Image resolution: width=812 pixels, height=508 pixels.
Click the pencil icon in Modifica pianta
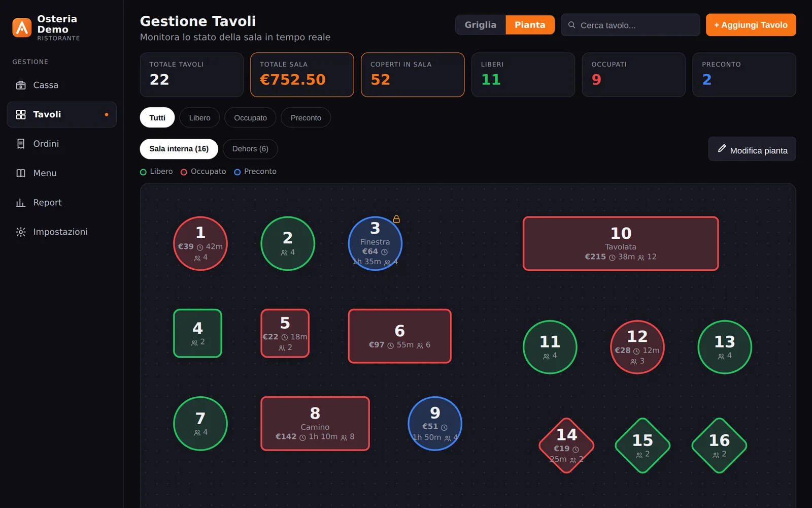(722, 148)
